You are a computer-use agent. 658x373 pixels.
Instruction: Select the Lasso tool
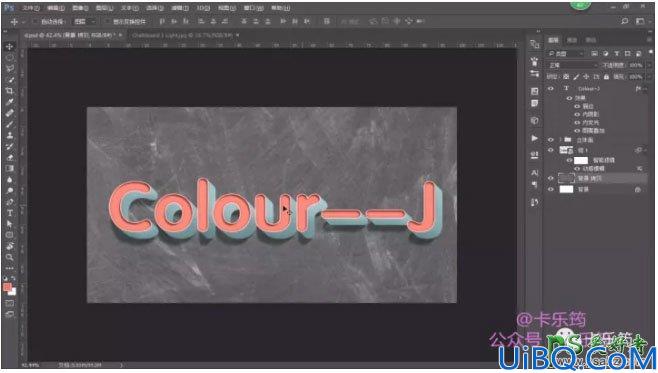tap(9, 68)
